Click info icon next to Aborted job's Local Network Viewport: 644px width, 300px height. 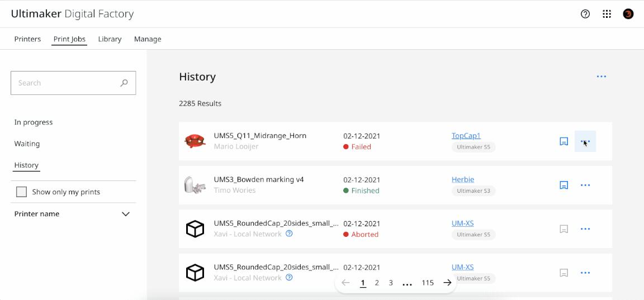[289, 234]
